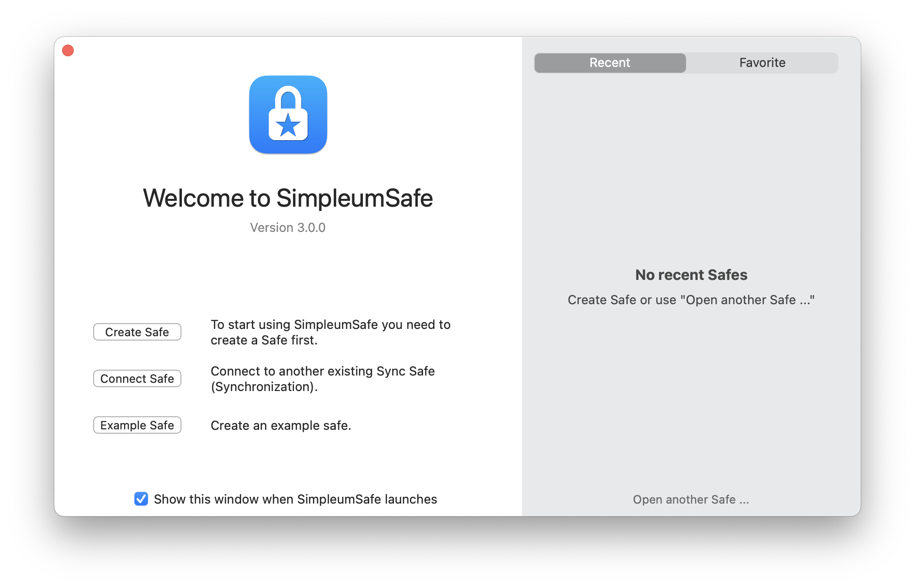
Task: Click the Create Safe button
Action: 137,332
